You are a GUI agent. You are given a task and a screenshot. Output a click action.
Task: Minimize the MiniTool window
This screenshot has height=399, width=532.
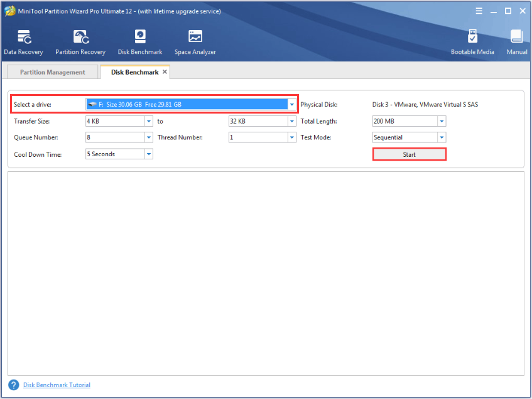pyautogui.click(x=494, y=11)
